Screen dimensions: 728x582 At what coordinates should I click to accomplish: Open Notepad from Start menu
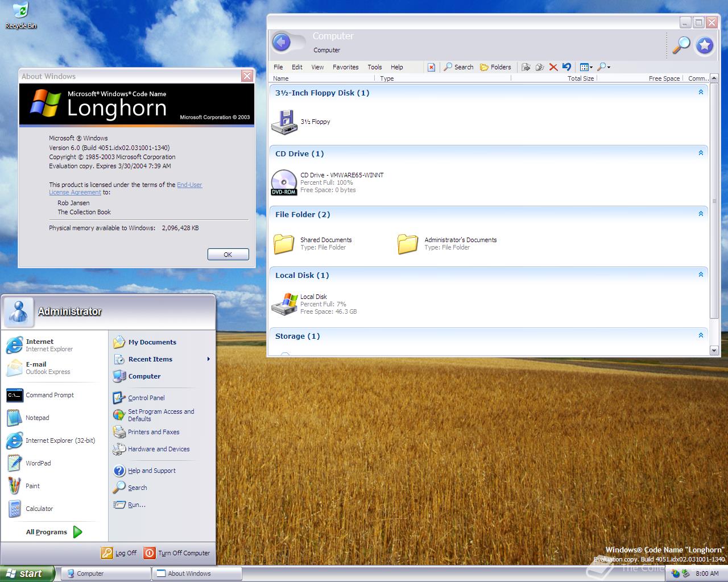coord(55,418)
